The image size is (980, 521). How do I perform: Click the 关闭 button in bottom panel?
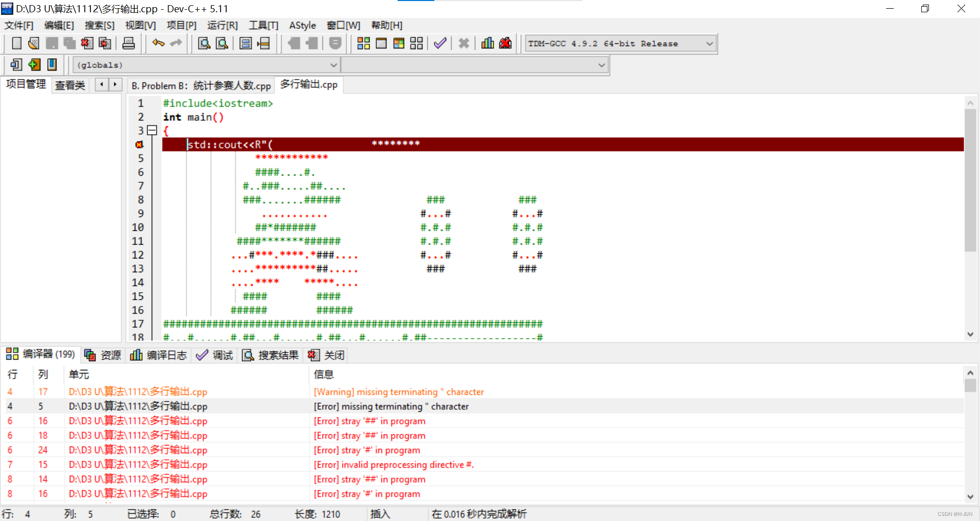326,355
